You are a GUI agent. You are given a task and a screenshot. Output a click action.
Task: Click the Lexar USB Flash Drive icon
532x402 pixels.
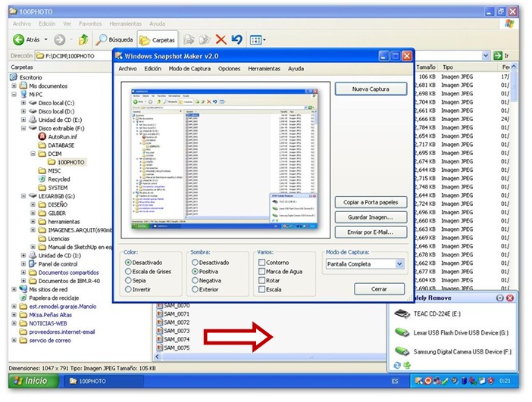tap(400, 332)
